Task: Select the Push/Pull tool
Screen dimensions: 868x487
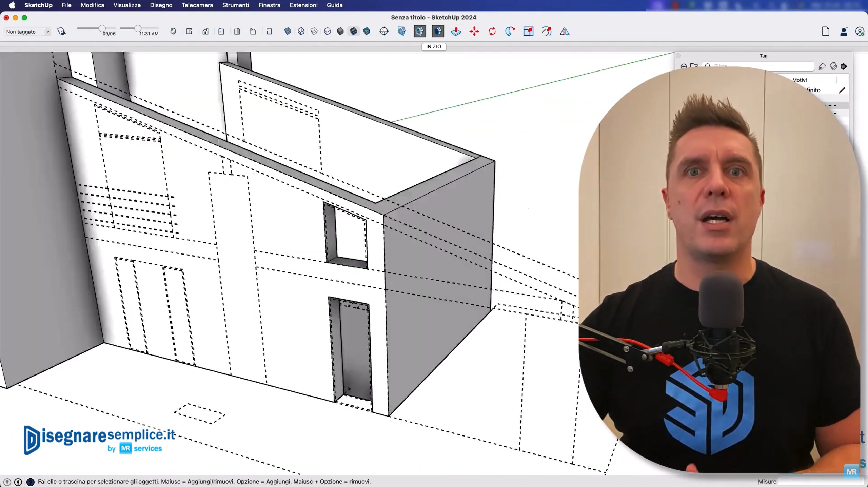Action: (x=456, y=32)
